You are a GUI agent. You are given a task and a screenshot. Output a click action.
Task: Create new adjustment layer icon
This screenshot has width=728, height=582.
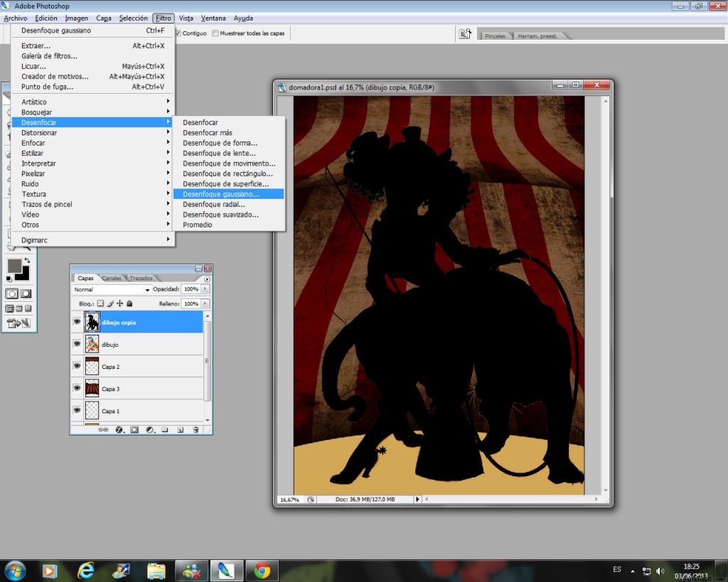click(x=149, y=430)
